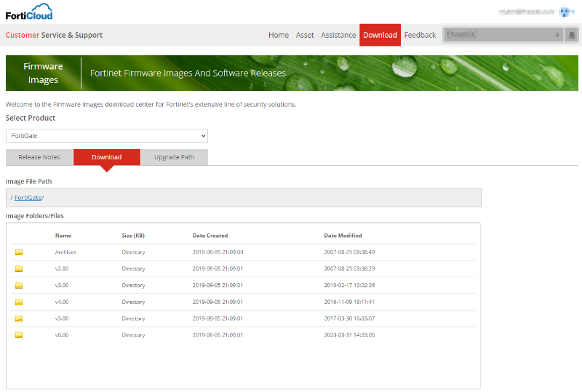Click the Date Created column header
Viewport: 582px width, 392px height.
pos(210,236)
